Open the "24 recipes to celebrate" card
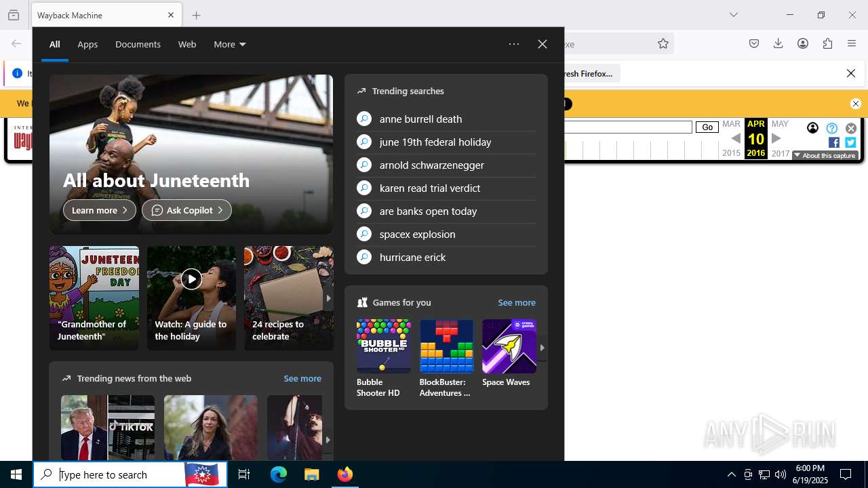 (289, 298)
